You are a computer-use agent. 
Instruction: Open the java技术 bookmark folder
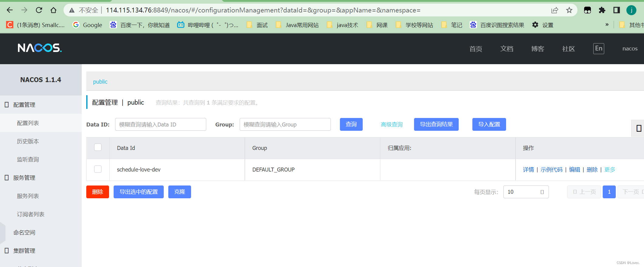tap(342, 25)
